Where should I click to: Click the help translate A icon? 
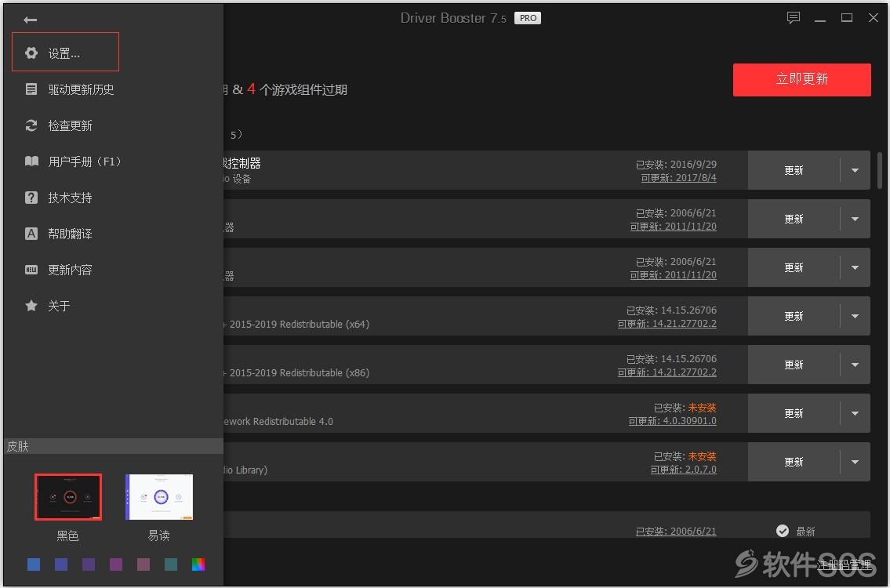click(x=31, y=234)
